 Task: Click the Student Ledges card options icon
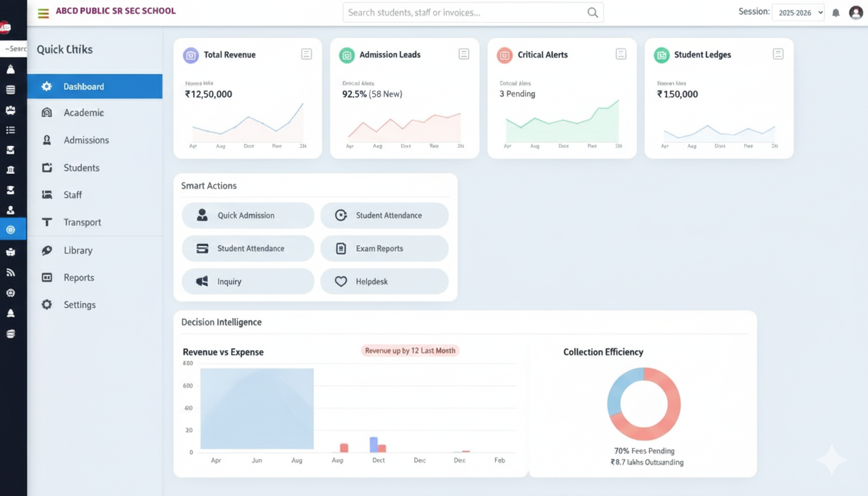click(778, 54)
